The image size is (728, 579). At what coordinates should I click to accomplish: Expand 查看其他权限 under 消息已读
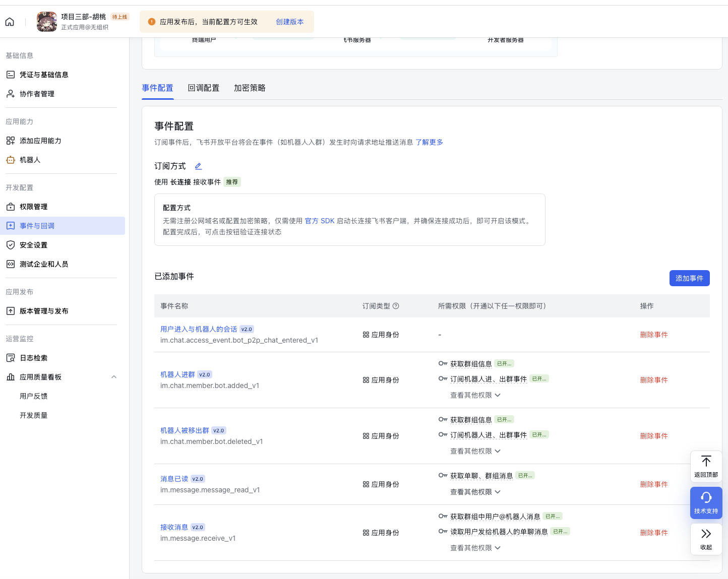(475, 492)
